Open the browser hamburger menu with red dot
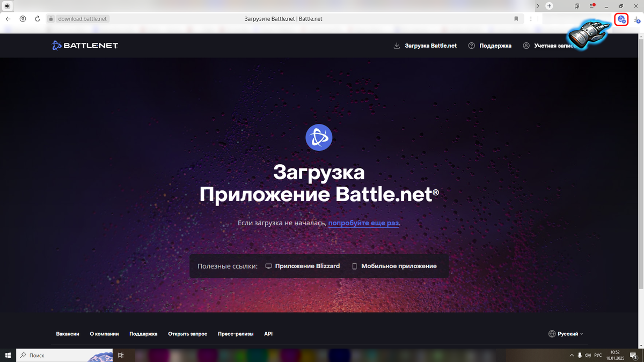 (592, 6)
